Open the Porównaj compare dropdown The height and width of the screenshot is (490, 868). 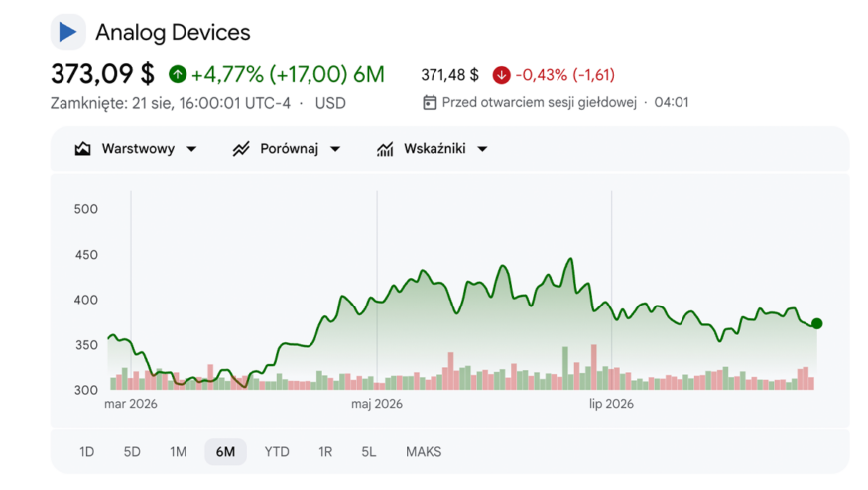point(287,149)
